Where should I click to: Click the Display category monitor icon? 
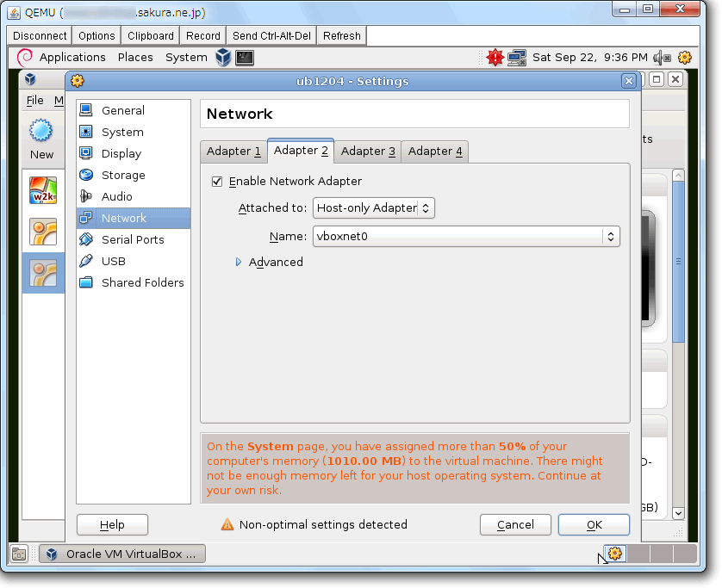[86, 153]
